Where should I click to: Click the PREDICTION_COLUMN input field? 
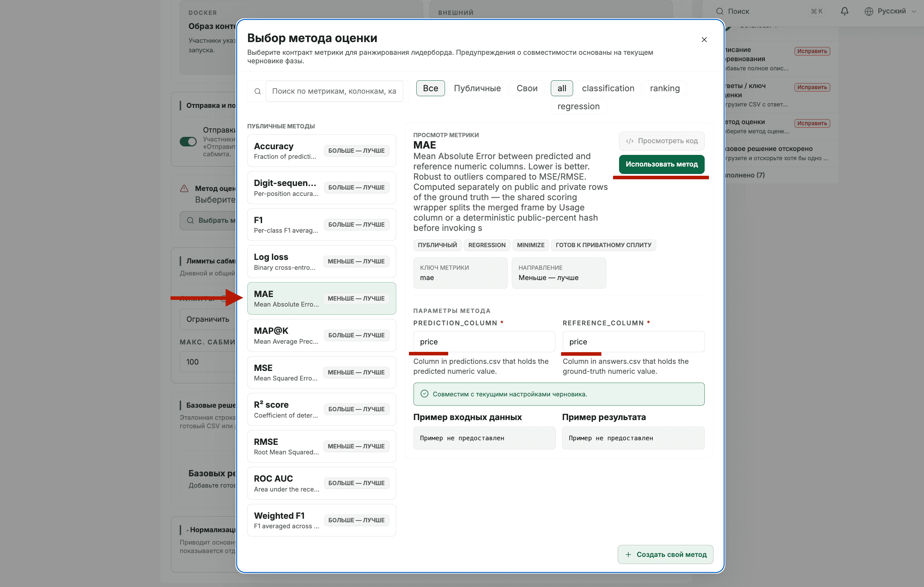click(x=484, y=342)
